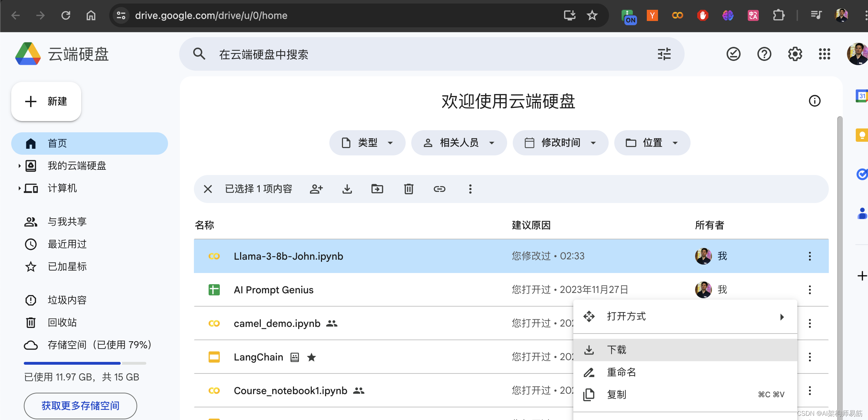Image resolution: width=868 pixels, height=420 pixels.
Task: Open the view details info icon
Action: coord(814,101)
